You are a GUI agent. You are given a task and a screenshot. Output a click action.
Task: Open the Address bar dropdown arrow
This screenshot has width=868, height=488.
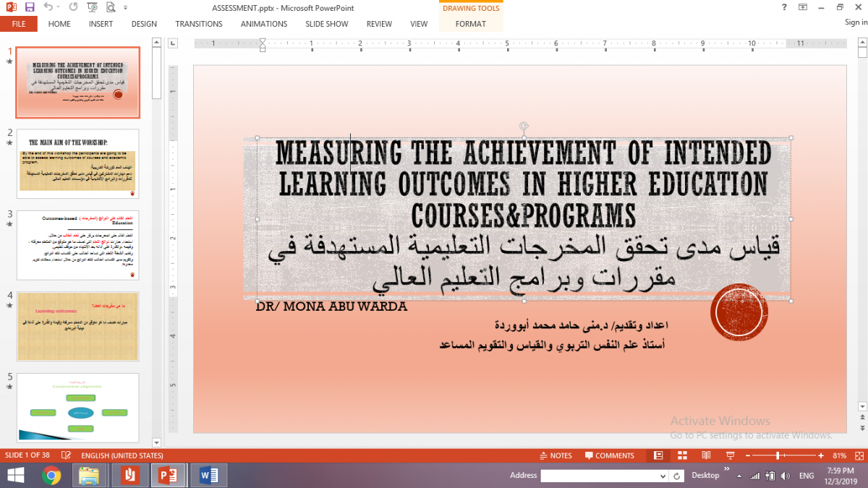click(662, 476)
